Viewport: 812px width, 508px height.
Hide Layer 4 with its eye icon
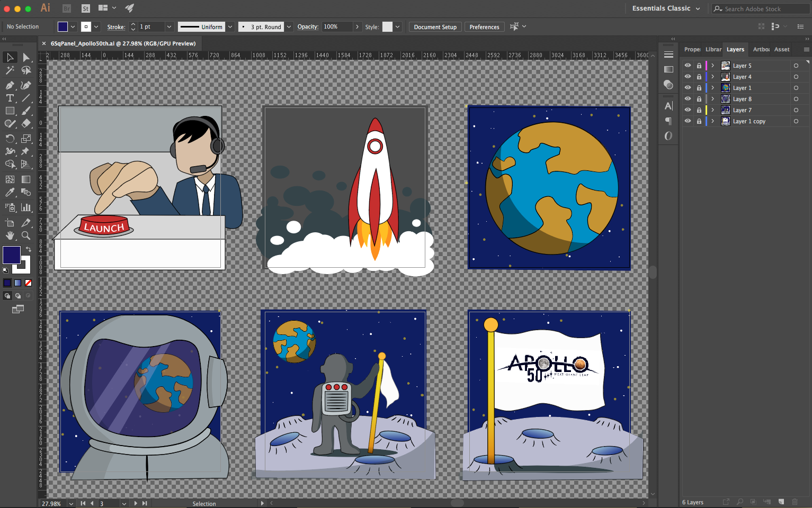click(688, 77)
